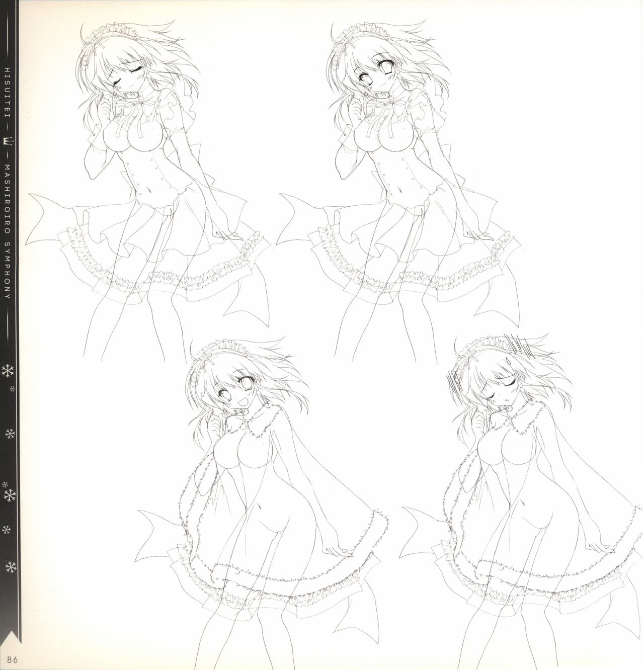Click page number 86

click(9, 658)
